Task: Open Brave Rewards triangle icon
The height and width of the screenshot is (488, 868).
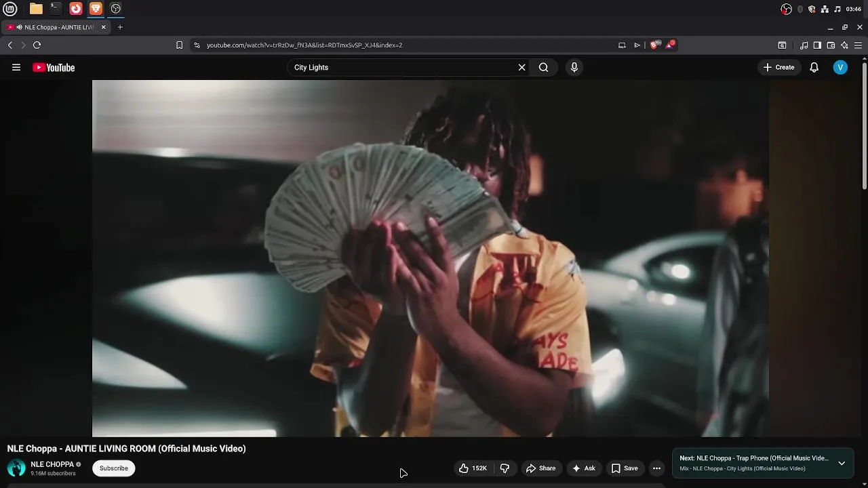Action: pyautogui.click(x=669, y=45)
